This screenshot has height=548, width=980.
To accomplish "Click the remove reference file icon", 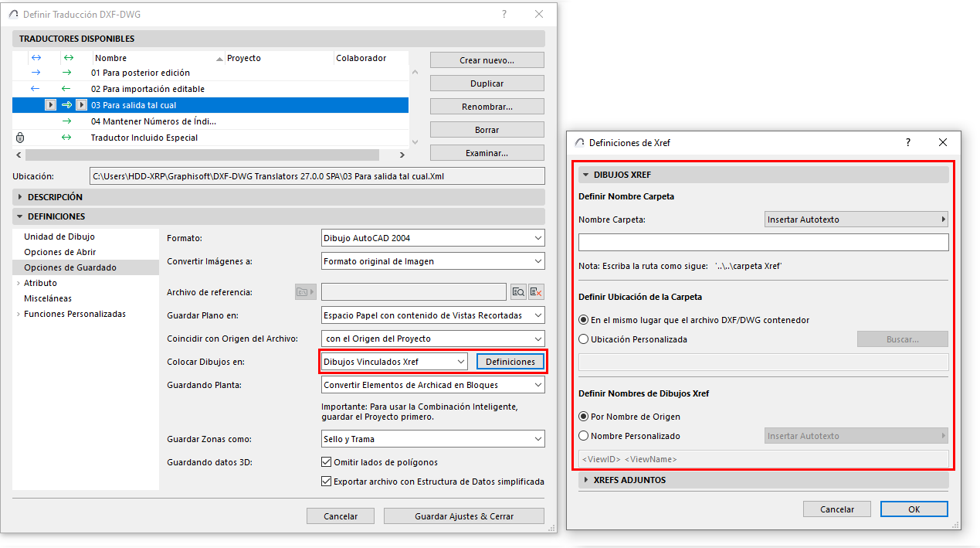I will click(537, 291).
